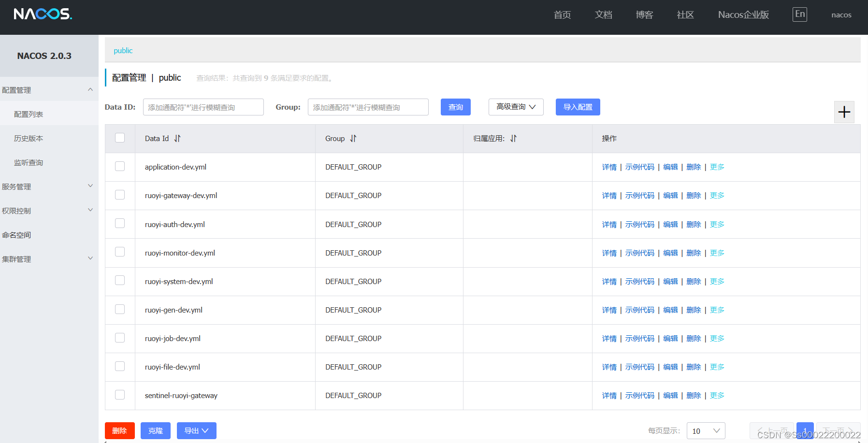
Task: Click the NACOS logo
Action: click(42, 14)
